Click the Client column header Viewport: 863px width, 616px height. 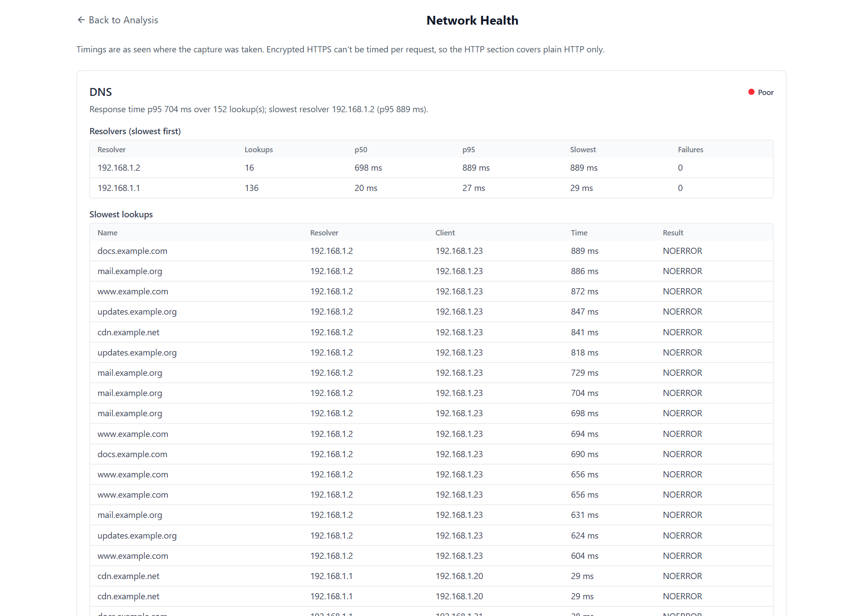click(445, 233)
